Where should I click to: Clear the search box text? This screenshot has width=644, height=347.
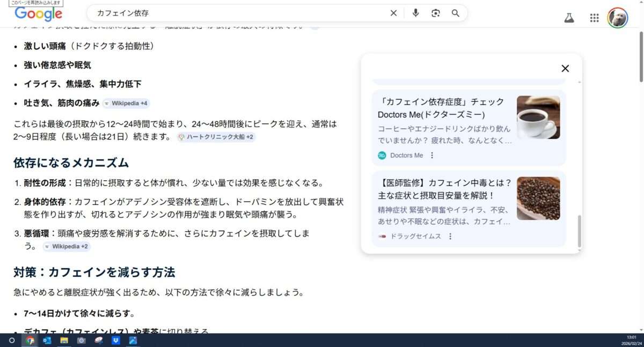click(393, 13)
